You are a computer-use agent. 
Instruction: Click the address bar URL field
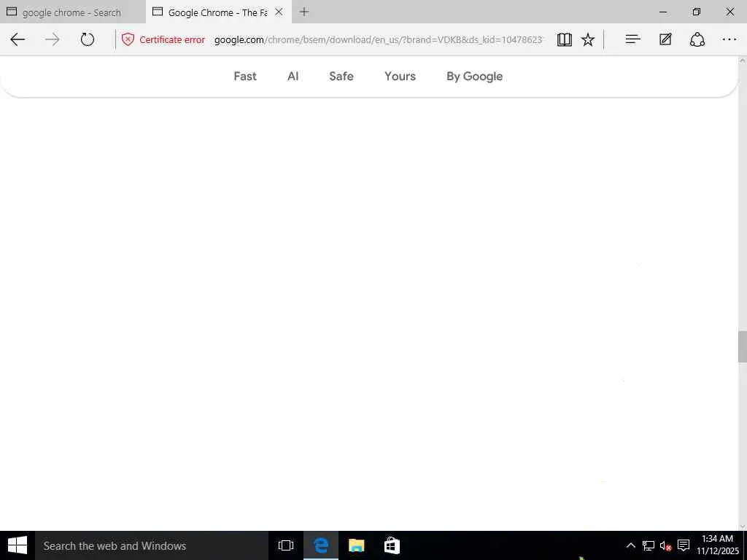tap(379, 39)
